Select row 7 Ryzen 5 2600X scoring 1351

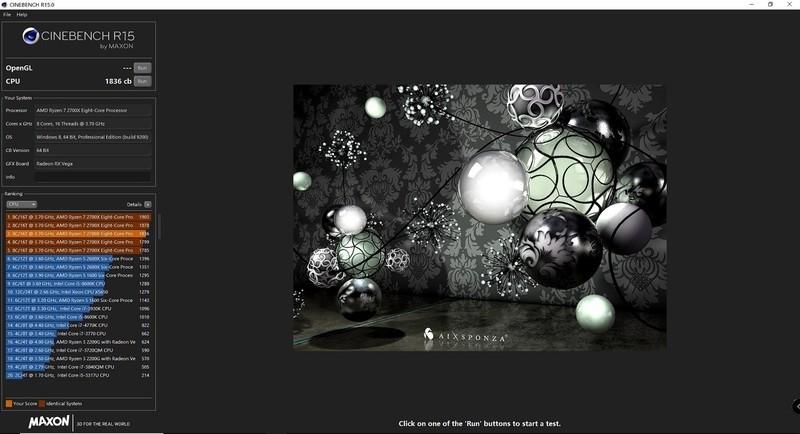[x=78, y=267]
